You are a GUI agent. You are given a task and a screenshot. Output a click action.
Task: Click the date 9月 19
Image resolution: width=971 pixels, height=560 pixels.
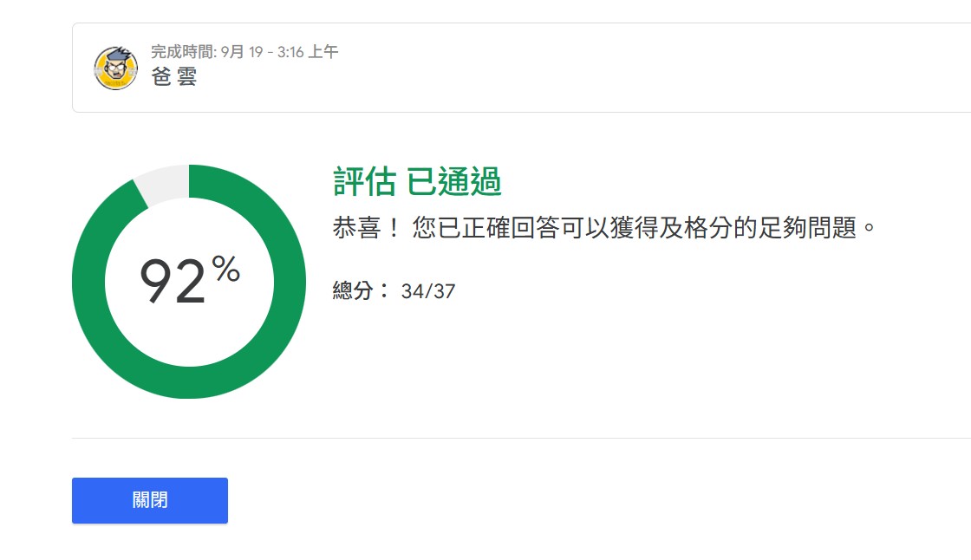244,52
